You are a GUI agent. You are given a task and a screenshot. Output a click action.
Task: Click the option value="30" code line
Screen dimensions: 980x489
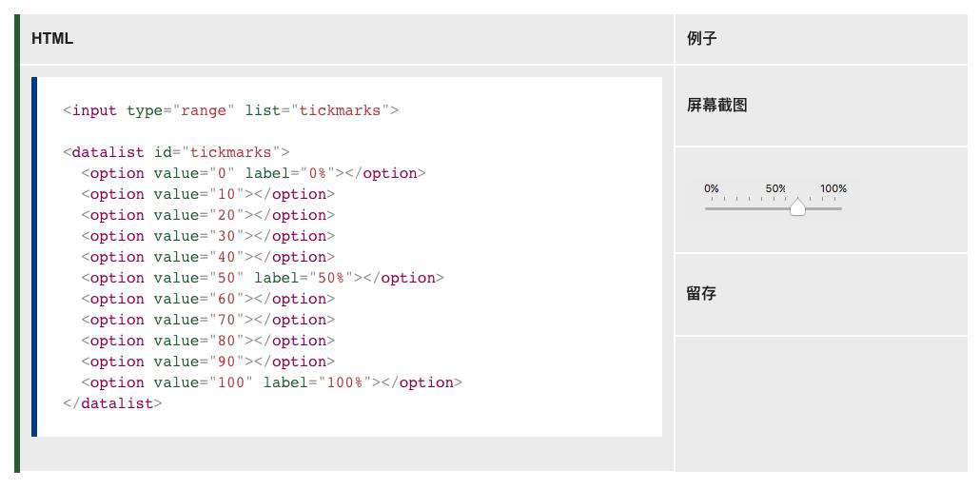point(208,236)
